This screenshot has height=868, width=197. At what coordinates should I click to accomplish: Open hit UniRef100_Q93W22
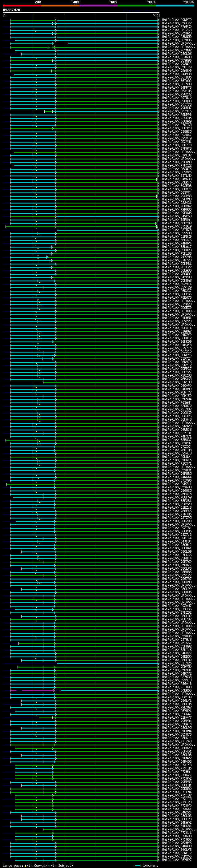(x=177, y=64)
